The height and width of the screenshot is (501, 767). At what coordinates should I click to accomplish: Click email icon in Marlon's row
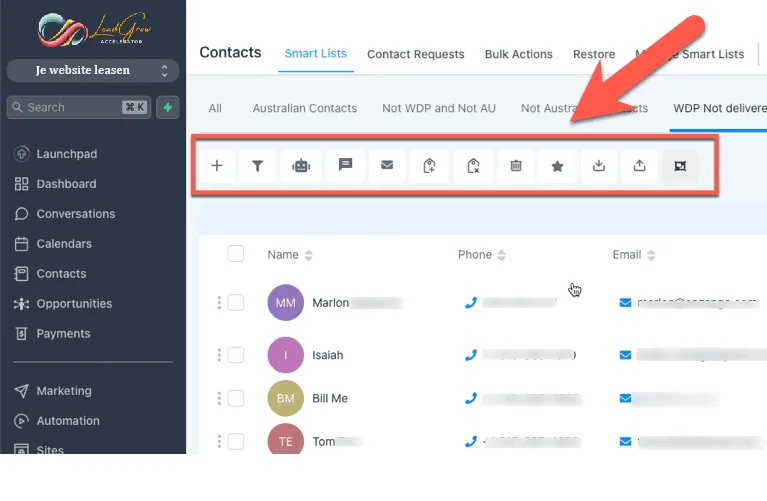625,303
